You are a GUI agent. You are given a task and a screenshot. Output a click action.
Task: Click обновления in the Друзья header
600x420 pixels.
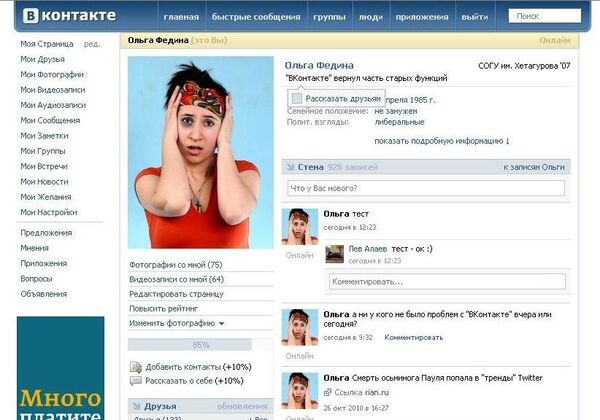click(242, 406)
